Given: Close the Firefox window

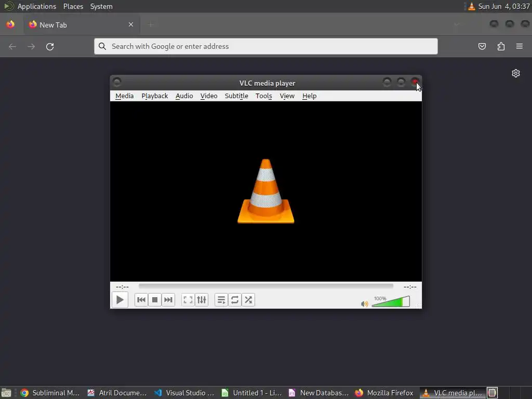Looking at the screenshot, I should pos(525,24).
